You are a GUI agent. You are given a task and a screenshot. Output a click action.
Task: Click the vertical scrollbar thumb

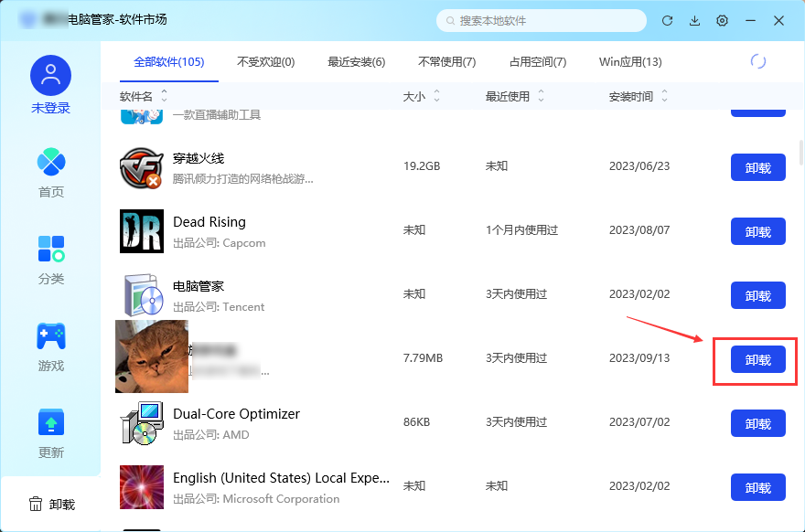tap(801, 153)
